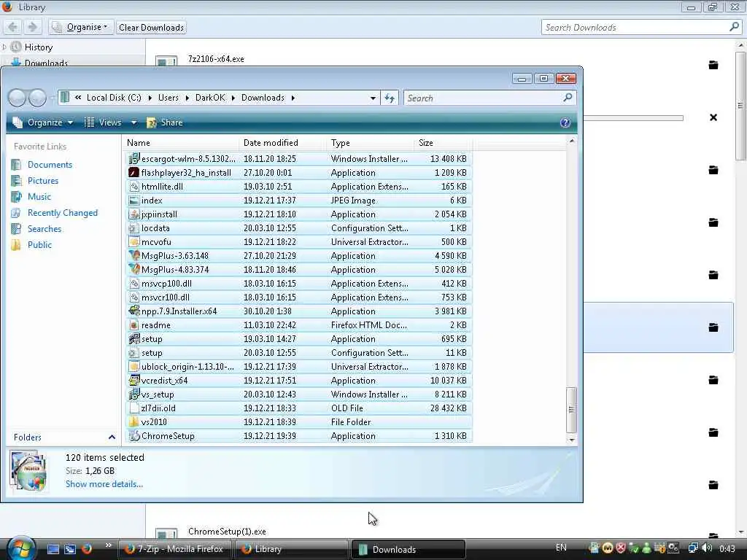
Task: Open the address bar history dropdown
Action: pyautogui.click(x=373, y=98)
